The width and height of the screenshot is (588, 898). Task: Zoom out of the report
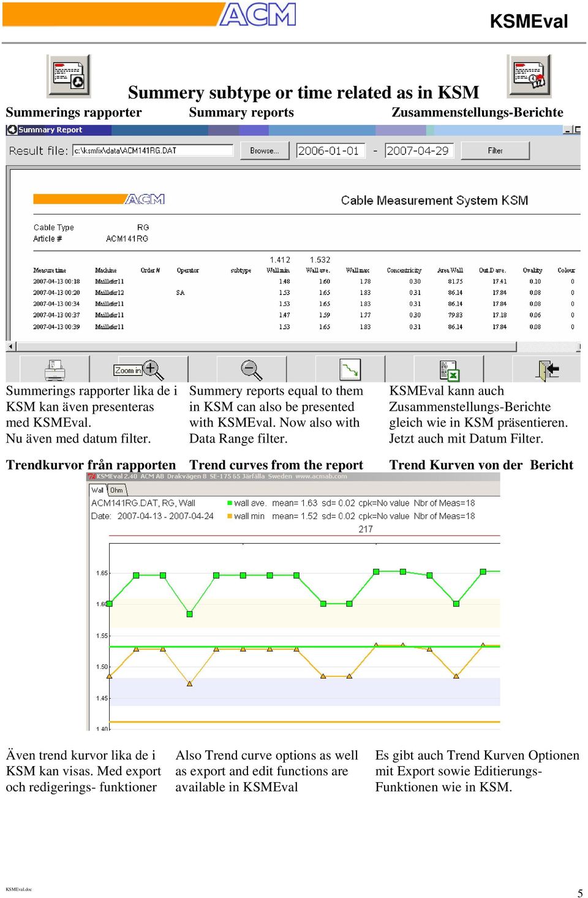click(x=251, y=370)
